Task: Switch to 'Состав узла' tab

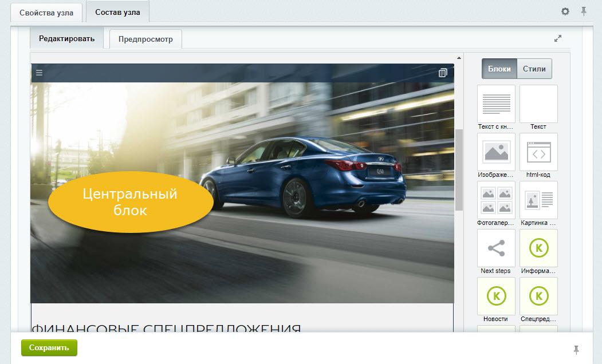Action: 117,12
